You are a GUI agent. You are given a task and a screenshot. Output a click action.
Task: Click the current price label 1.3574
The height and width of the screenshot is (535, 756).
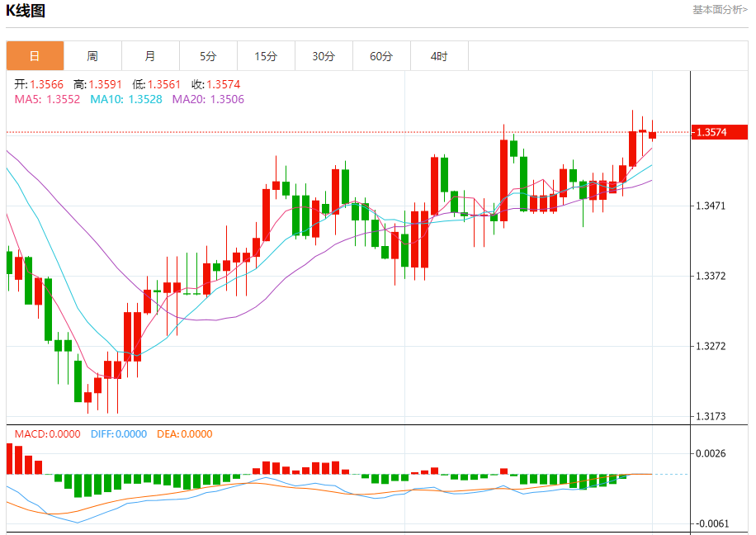[x=720, y=132]
